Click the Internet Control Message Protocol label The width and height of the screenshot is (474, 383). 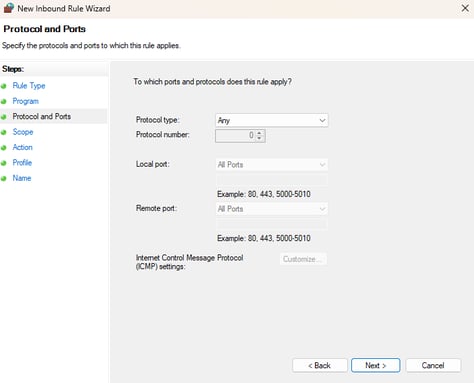pos(189,262)
